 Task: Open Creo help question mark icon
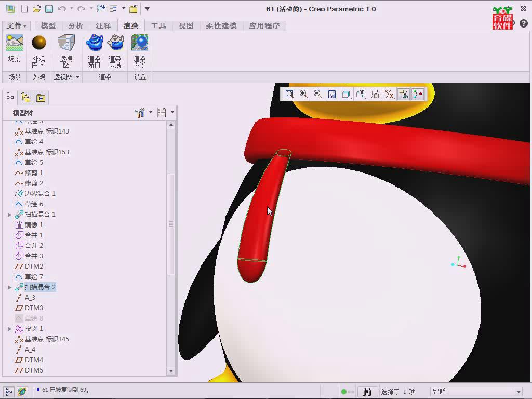[x=524, y=23]
